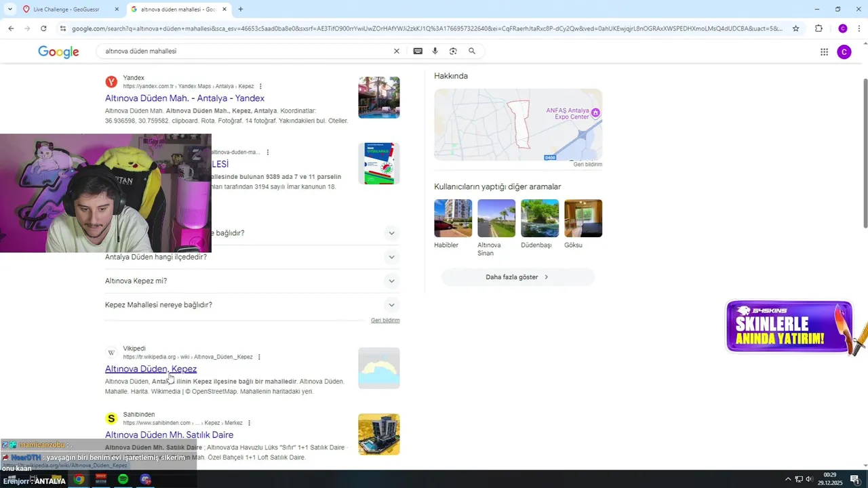Screen dimensions: 868x488
Task: Open Windows notification center icon
Action: click(x=855, y=479)
